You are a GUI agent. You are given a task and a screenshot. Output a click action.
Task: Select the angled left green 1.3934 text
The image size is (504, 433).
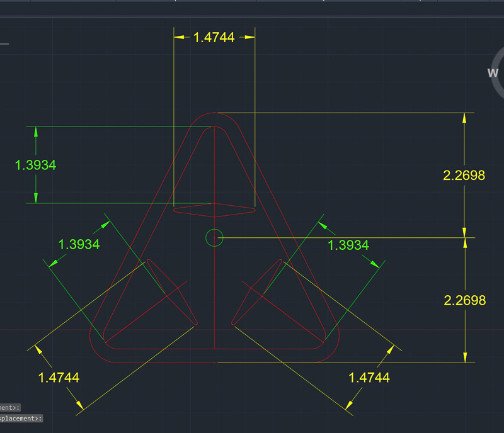[x=79, y=244]
